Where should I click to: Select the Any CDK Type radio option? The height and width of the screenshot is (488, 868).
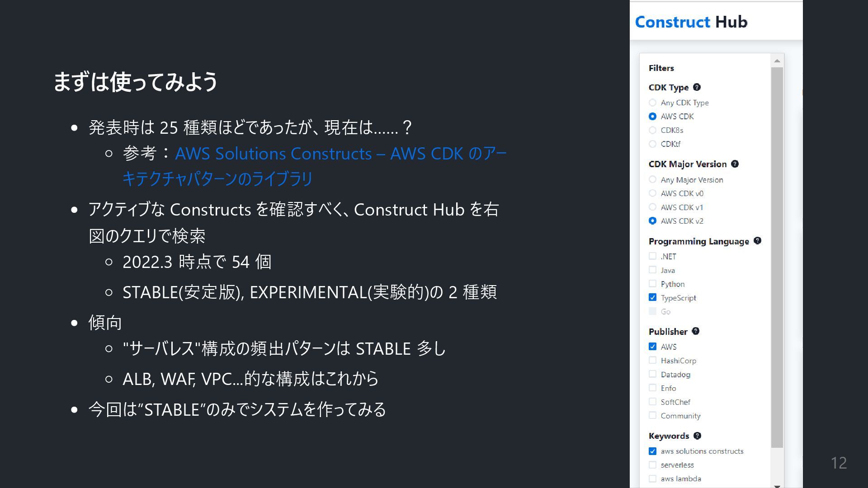(652, 103)
